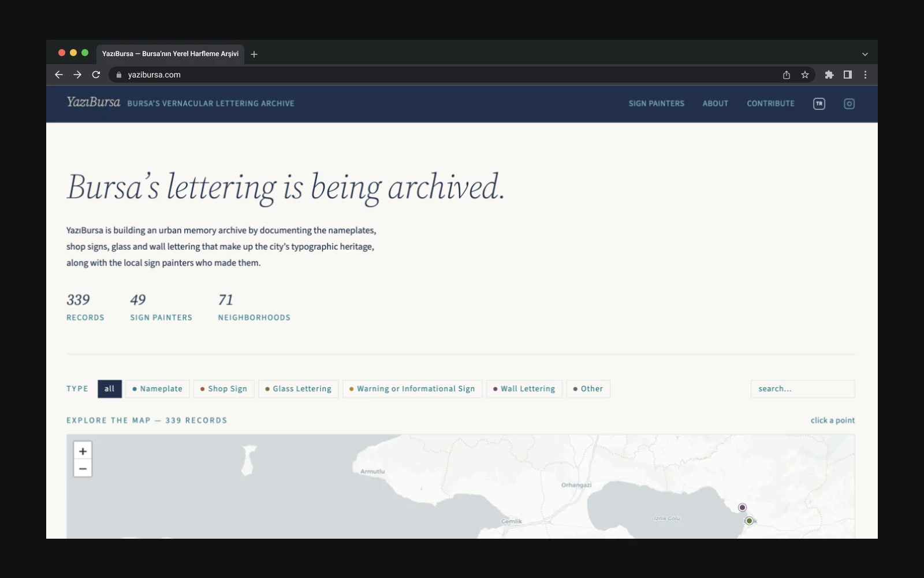Open the Sign Painters page
Viewport: 924px width, 578px height.
[x=657, y=103]
